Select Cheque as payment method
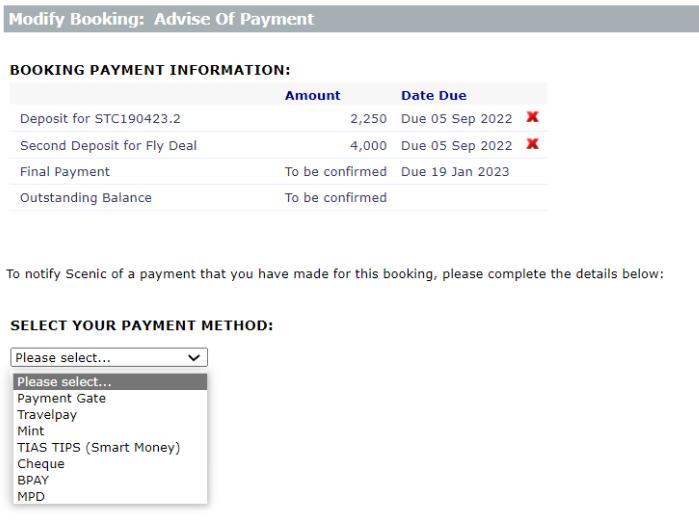 110,464
